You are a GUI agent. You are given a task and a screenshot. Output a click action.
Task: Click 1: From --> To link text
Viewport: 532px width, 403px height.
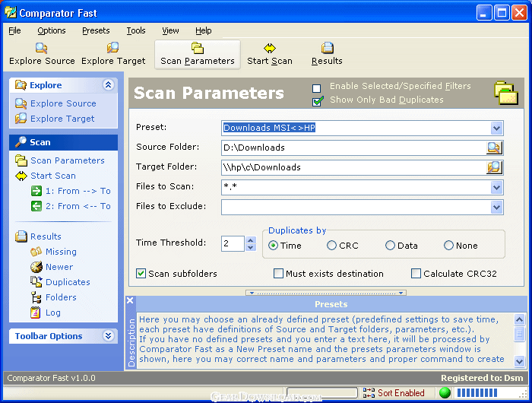(x=78, y=191)
